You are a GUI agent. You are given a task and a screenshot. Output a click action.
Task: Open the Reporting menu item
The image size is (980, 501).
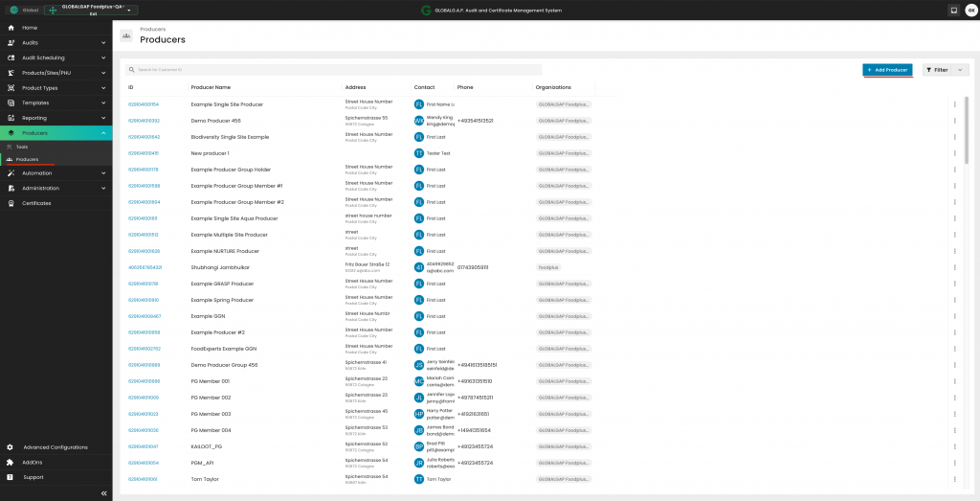click(34, 118)
